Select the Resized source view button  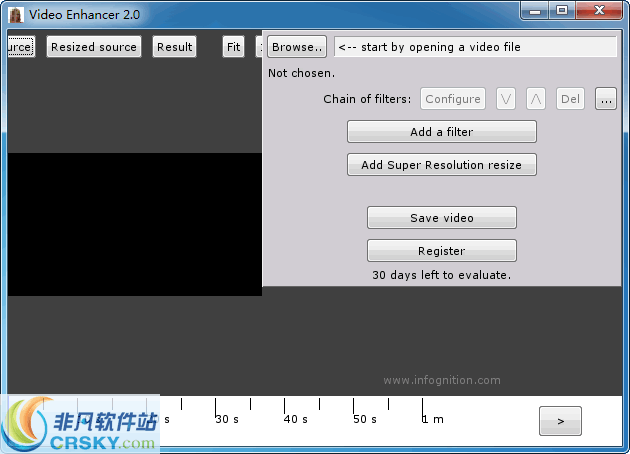click(x=94, y=47)
